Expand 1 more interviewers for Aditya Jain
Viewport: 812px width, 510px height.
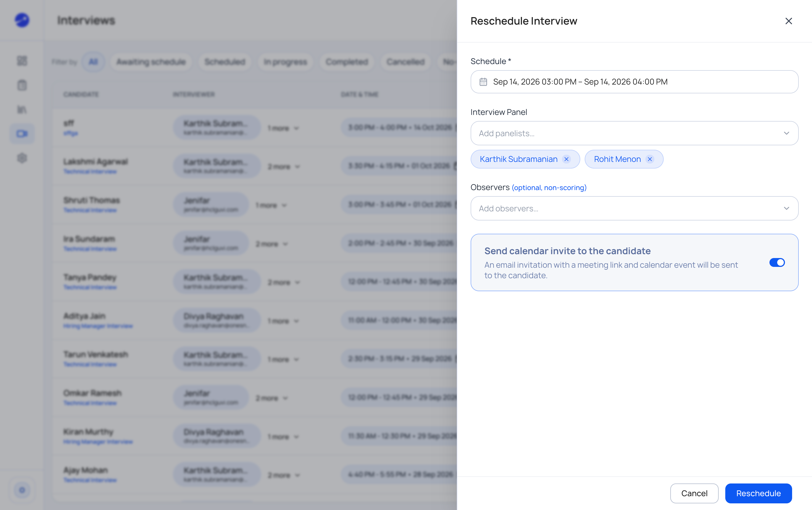[x=283, y=321]
